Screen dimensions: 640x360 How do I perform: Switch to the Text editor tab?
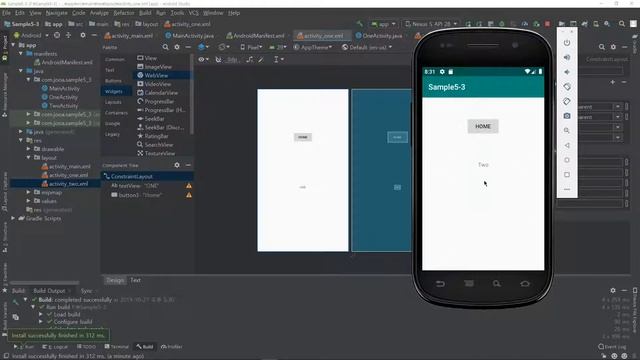[136, 280]
